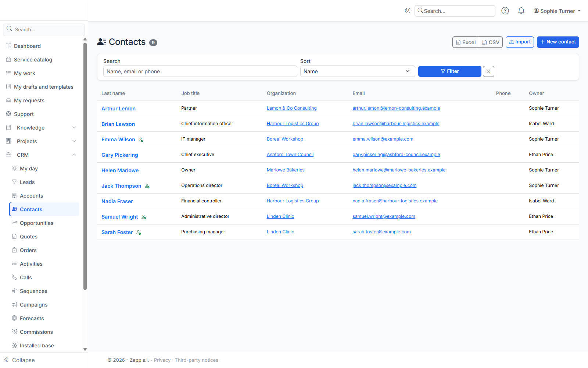This screenshot has width=588, height=368.
Task: Click the My requests icon
Action: tap(8, 100)
